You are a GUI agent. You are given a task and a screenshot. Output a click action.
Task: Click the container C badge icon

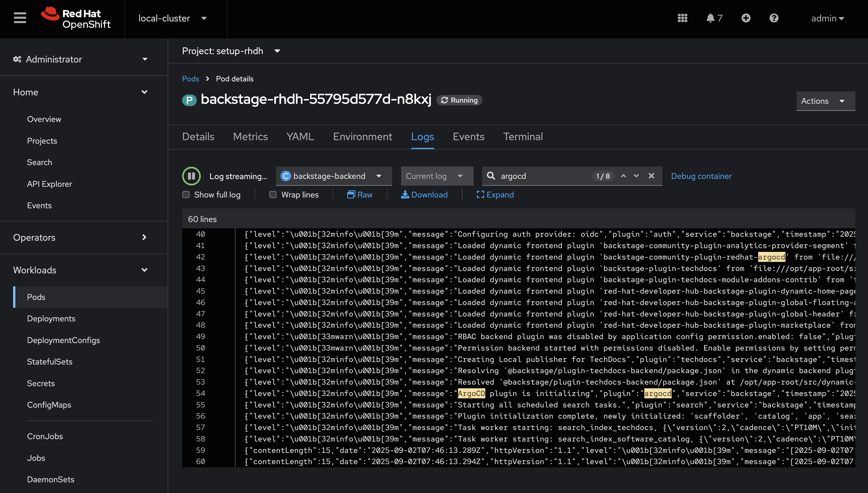286,176
